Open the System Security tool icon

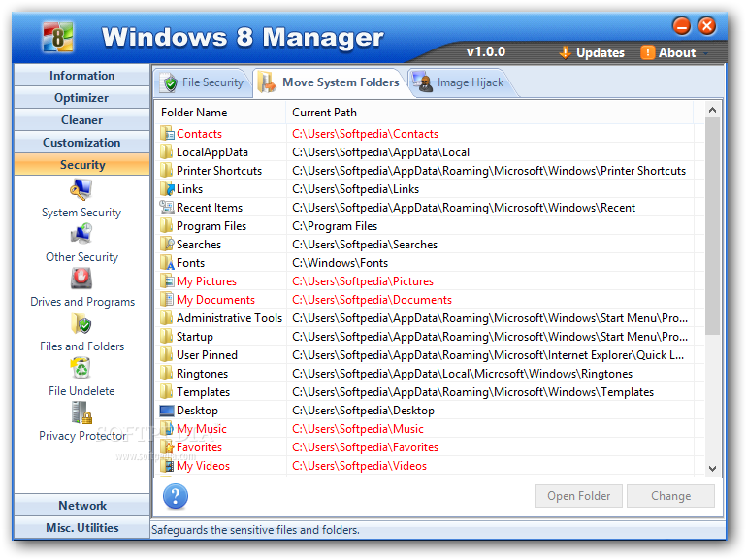coord(81,189)
